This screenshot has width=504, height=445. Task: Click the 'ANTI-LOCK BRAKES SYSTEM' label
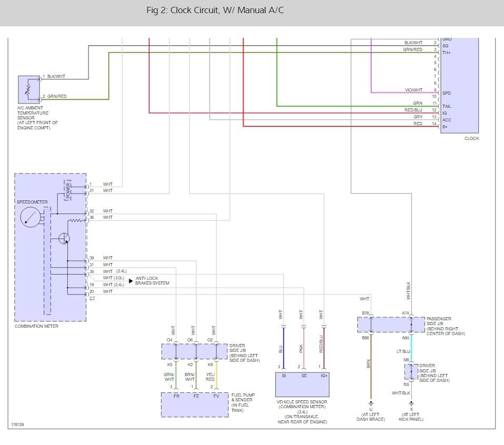pos(152,280)
